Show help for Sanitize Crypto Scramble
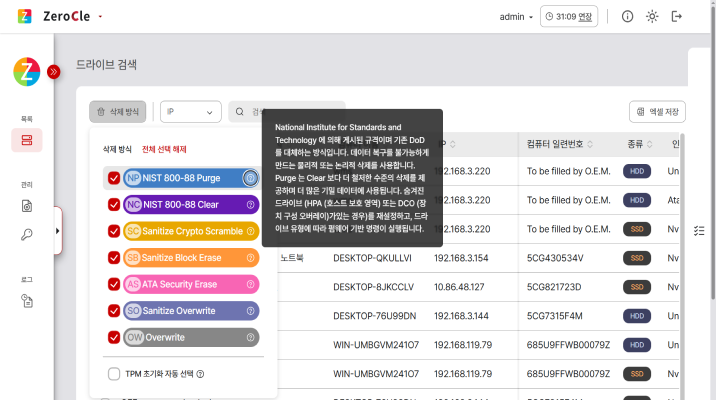716x400 pixels. tap(250, 231)
